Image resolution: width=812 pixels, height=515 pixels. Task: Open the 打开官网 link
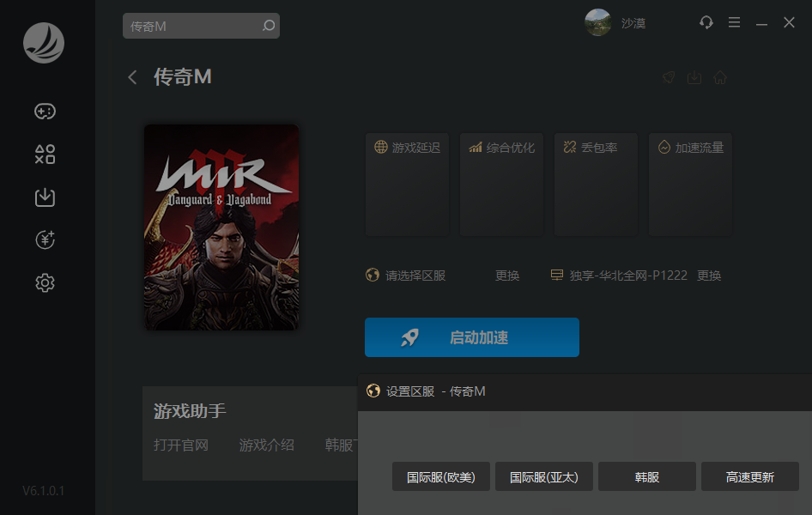(181, 445)
